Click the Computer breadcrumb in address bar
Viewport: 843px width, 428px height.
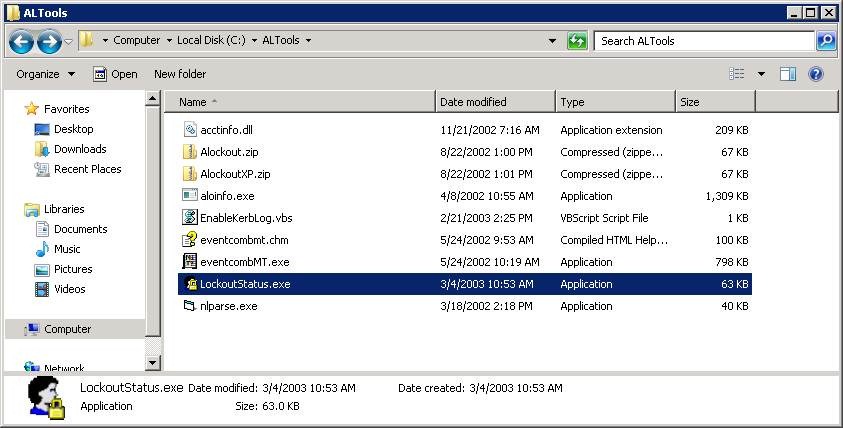click(x=137, y=40)
